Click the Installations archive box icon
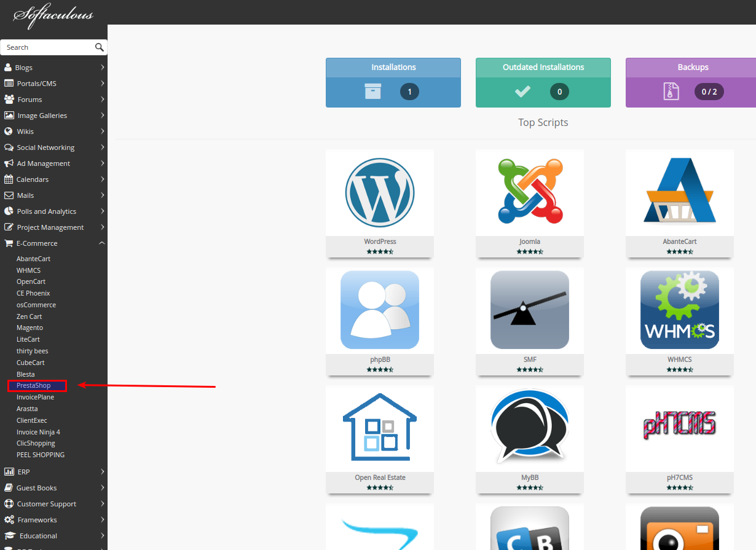The height and width of the screenshot is (550, 756). (x=373, y=92)
